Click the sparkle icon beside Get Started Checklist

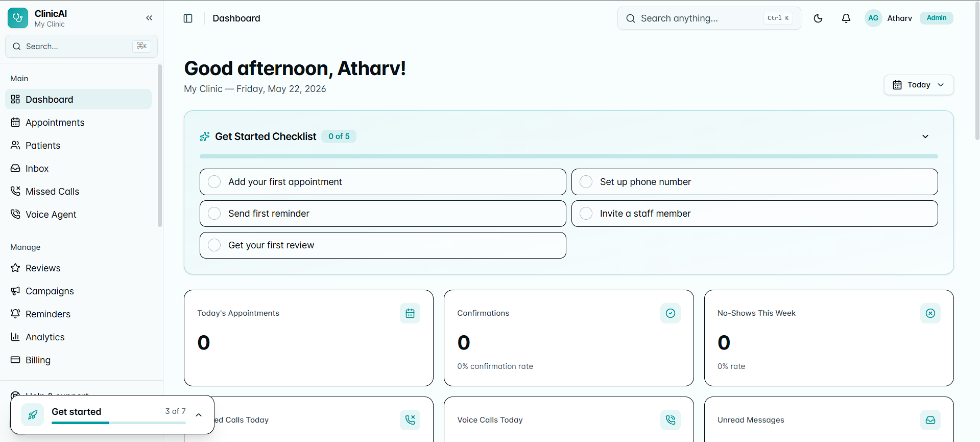pyautogui.click(x=205, y=136)
